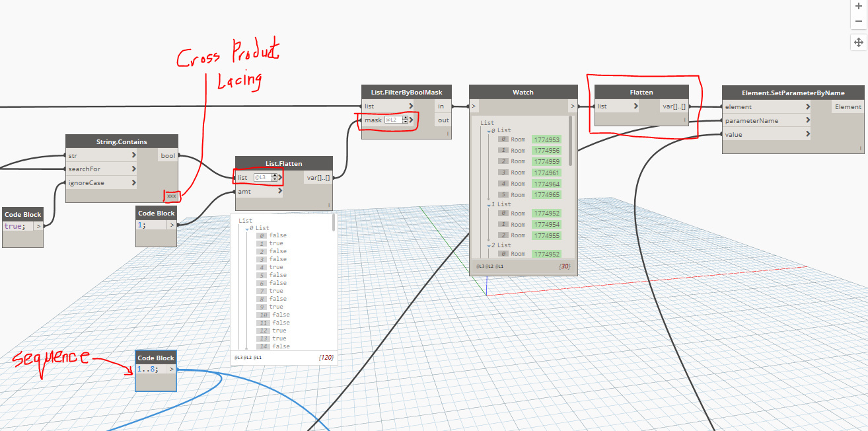The image size is (868, 431).
Task: Click lacing indicator on Flatten node
Action: tap(685, 120)
